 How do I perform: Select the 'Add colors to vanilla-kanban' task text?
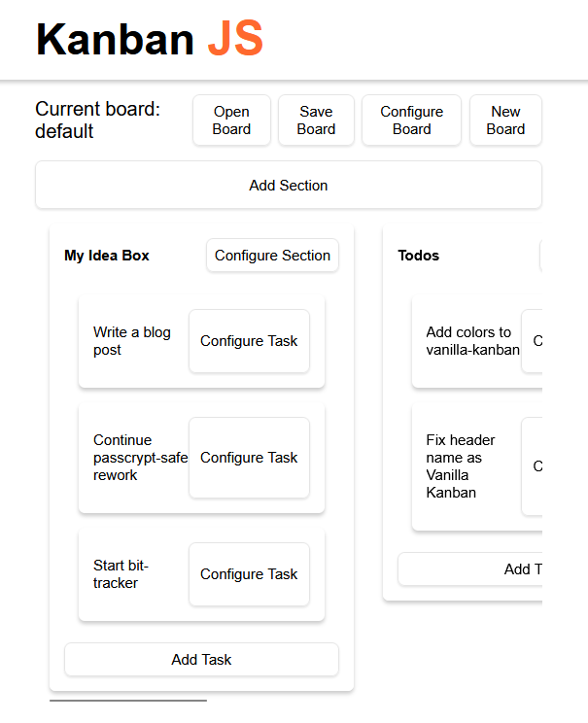(470, 341)
